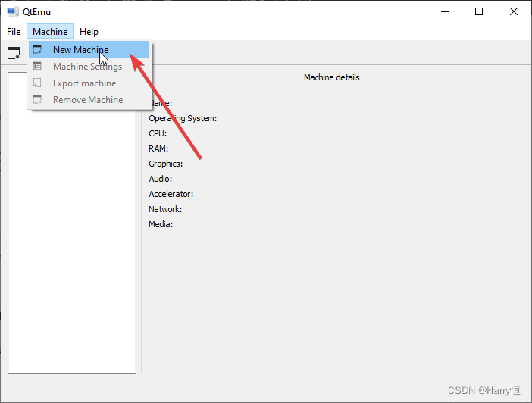Choose New Machine from the menu
The height and width of the screenshot is (403, 532).
click(89, 49)
